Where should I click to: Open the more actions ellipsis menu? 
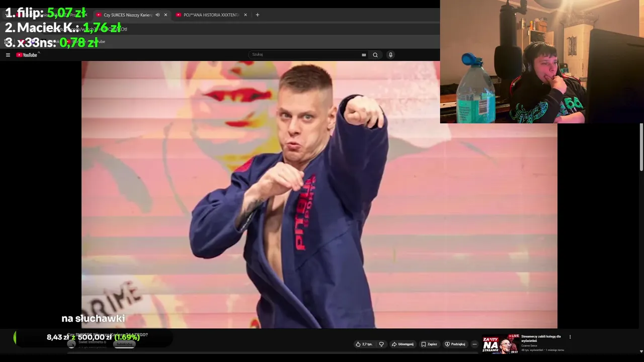point(474,344)
